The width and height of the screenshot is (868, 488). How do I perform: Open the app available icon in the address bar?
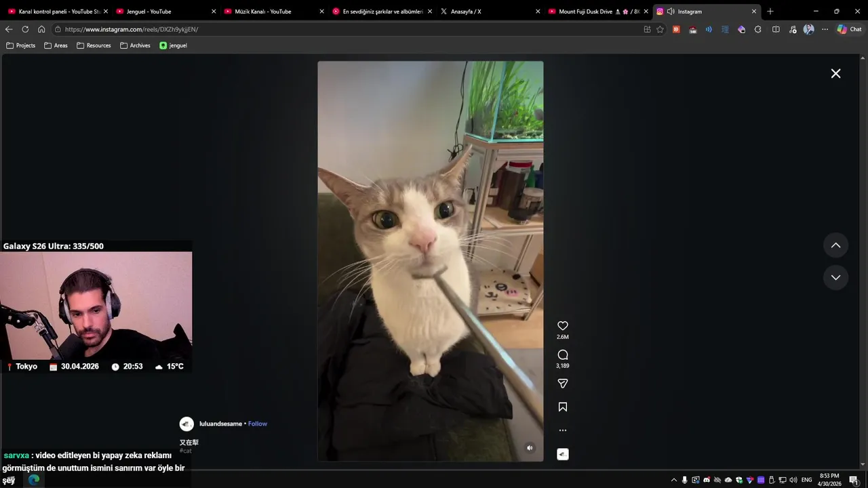tap(647, 29)
